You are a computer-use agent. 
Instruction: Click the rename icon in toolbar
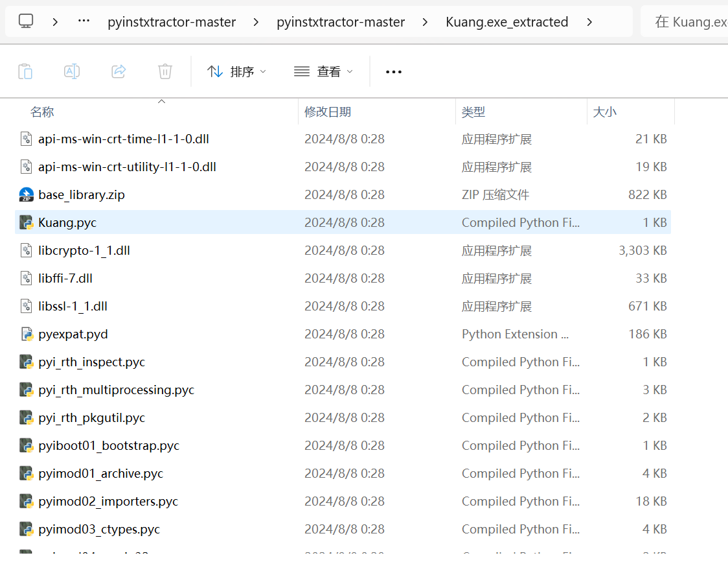(x=72, y=71)
